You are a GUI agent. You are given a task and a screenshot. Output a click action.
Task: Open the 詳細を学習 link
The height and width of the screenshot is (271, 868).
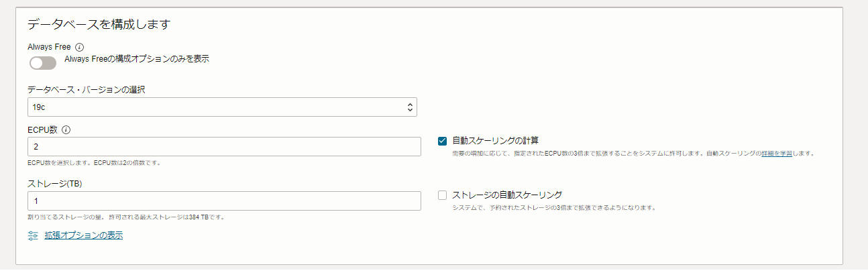coord(777,154)
